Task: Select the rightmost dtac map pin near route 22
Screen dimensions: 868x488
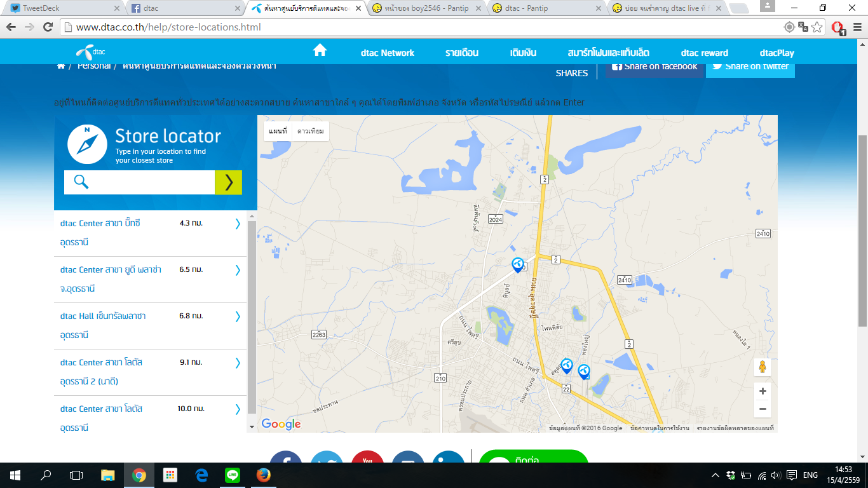Action: click(584, 371)
